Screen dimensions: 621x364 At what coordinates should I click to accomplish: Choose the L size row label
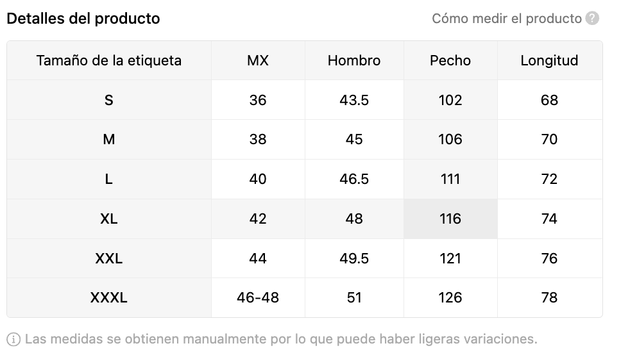pos(109,179)
